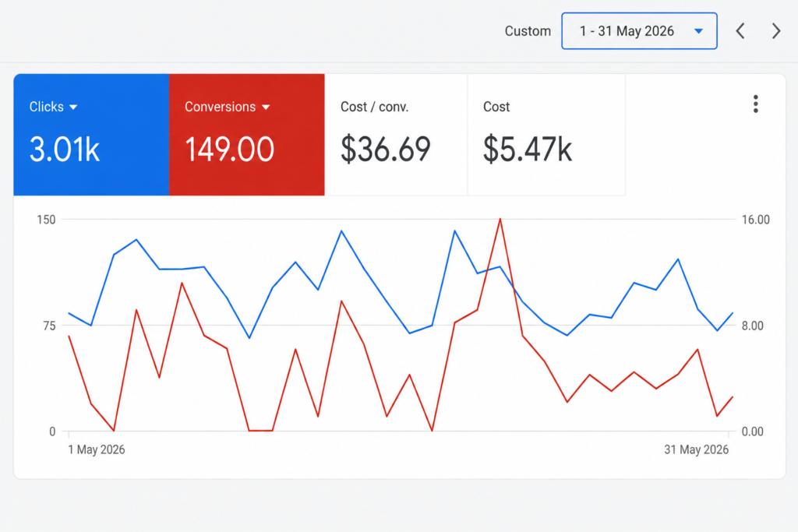The image size is (798, 532).
Task: Open the date range dropdown 1 - 31 May 2026
Action: pyautogui.click(x=639, y=31)
